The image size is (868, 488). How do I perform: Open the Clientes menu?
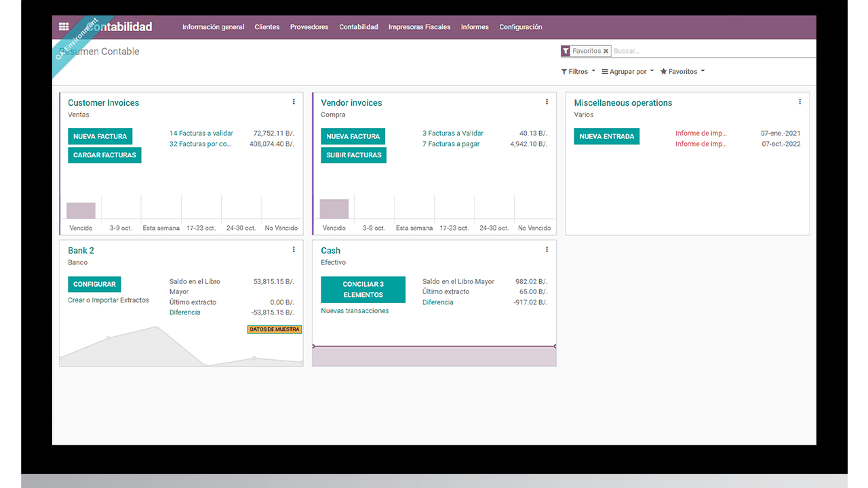(267, 27)
